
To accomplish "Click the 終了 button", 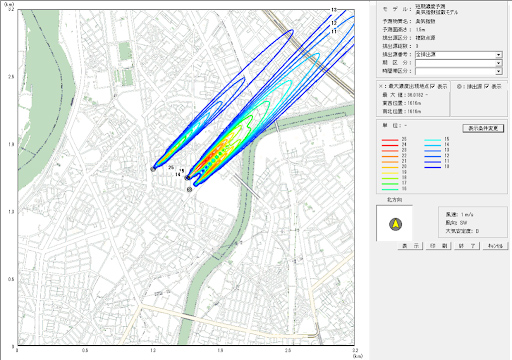I will point(467,246).
